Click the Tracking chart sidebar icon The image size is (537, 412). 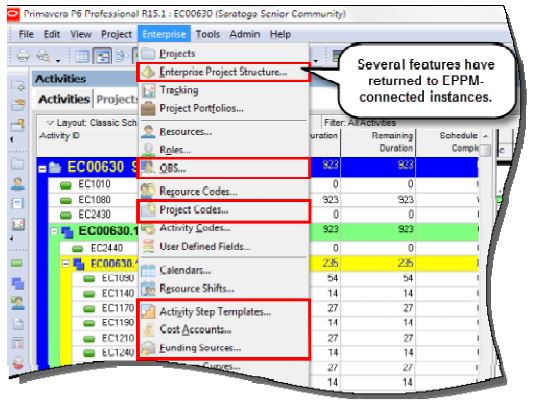18,225
